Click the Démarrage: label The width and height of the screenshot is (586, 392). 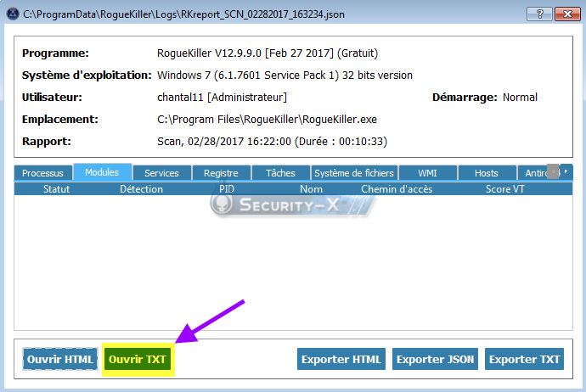coord(465,98)
